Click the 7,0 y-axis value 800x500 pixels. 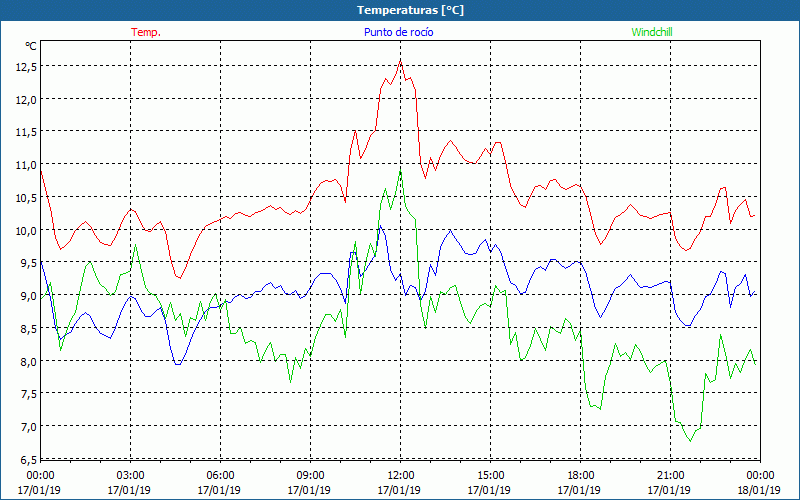(x=29, y=427)
